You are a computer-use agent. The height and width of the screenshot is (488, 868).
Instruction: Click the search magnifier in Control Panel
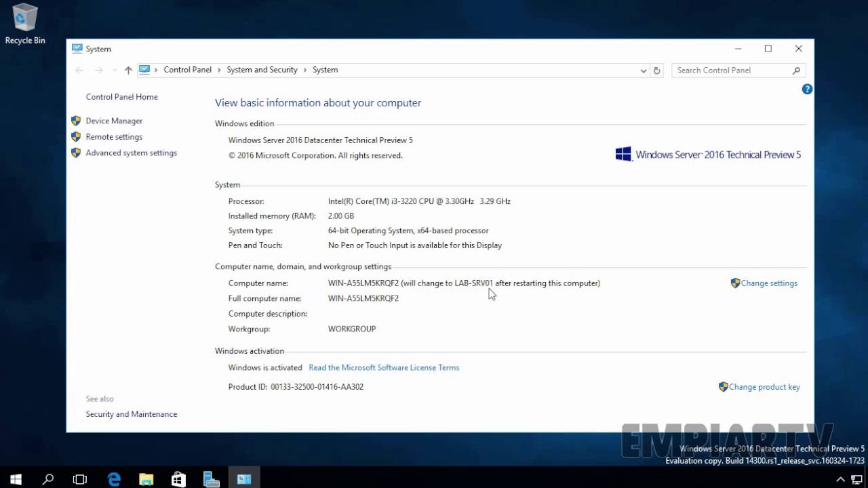coord(797,70)
